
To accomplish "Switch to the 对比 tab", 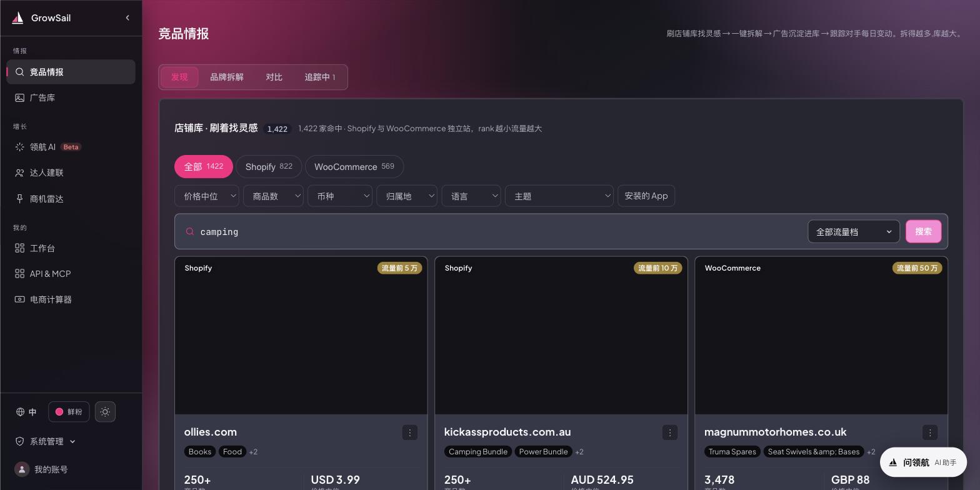I will tap(274, 77).
